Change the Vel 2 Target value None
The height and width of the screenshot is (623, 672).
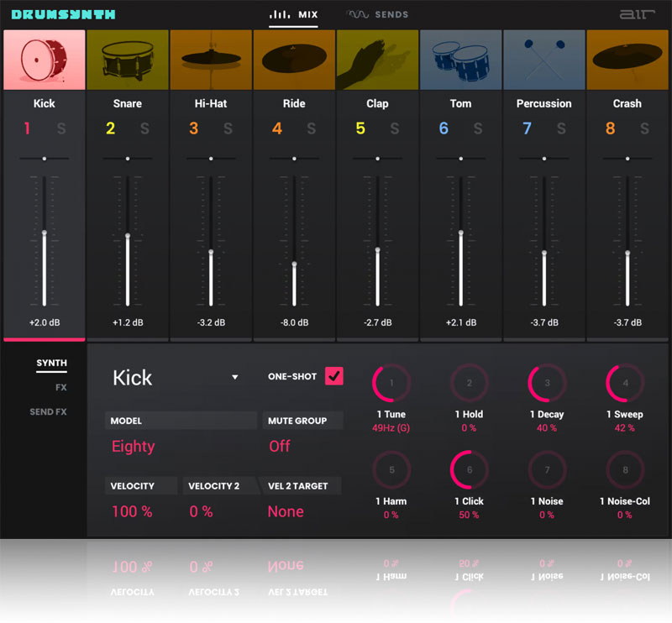(x=286, y=511)
